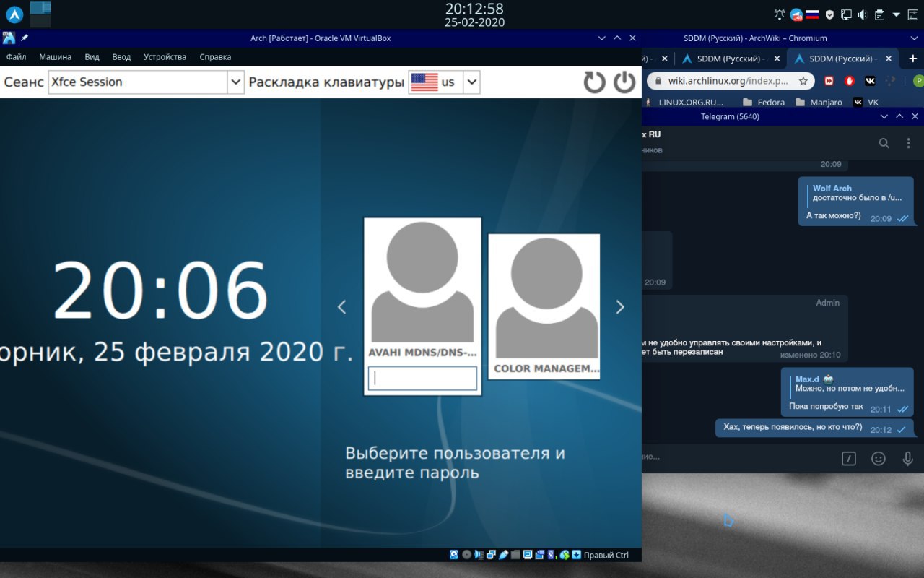
Task: Open volume tray icon
Action: coord(863,14)
